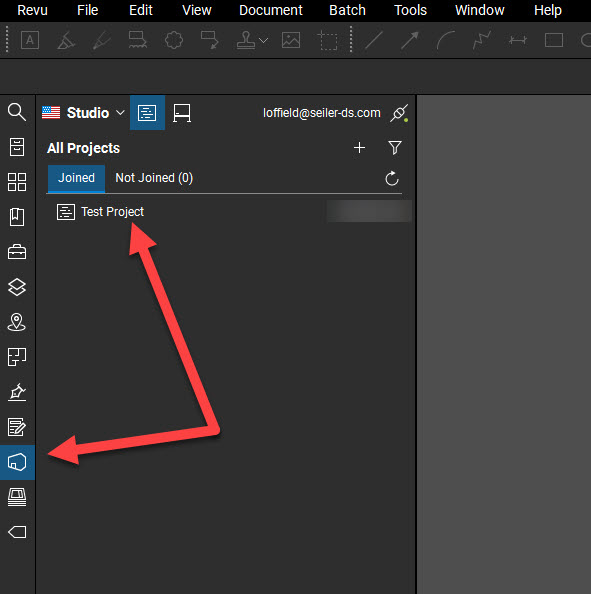Open the Search panel
591x594 pixels.
pyautogui.click(x=17, y=112)
